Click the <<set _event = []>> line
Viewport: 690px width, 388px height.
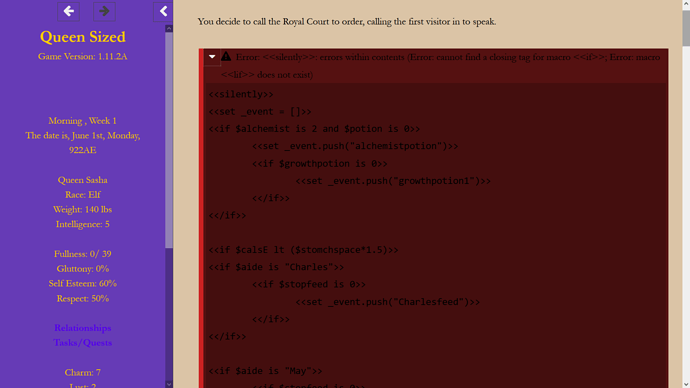click(260, 112)
